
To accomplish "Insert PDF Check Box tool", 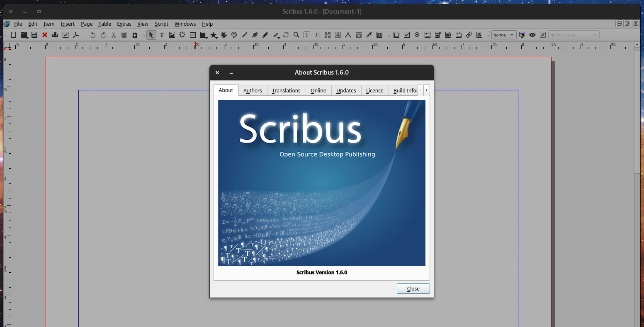I will [407, 35].
